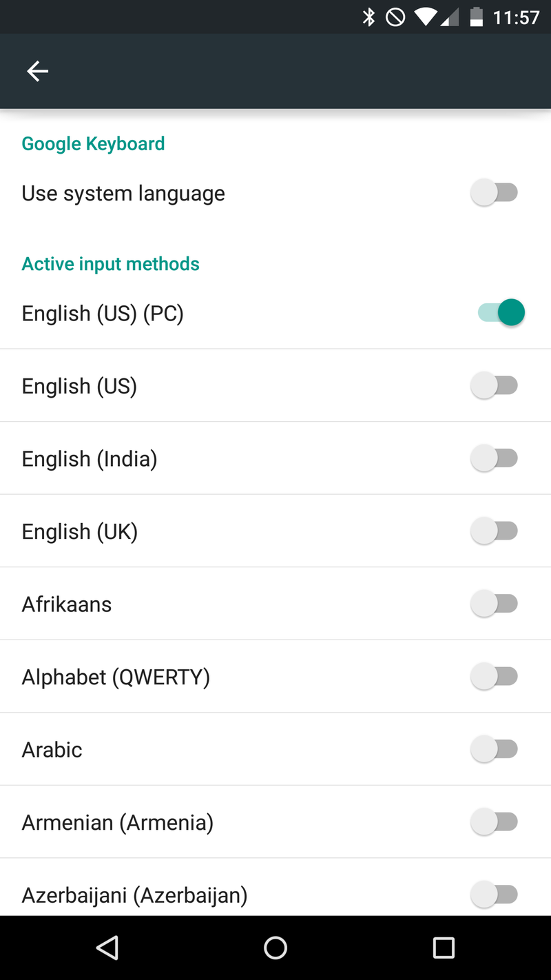Tap the Bluetooth status bar icon
The image size is (551, 980).
pyautogui.click(x=369, y=17)
